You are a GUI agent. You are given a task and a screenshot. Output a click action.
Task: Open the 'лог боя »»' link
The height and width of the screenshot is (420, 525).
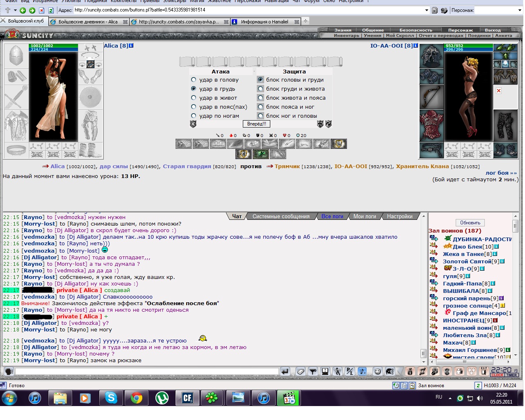click(501, 173)
